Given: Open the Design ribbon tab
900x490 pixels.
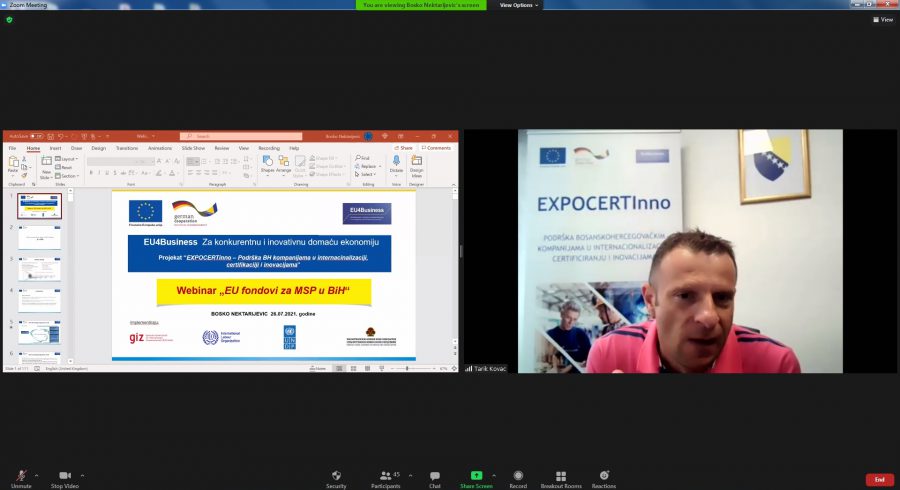Looking at the screenshot, I should coord(99,148).
